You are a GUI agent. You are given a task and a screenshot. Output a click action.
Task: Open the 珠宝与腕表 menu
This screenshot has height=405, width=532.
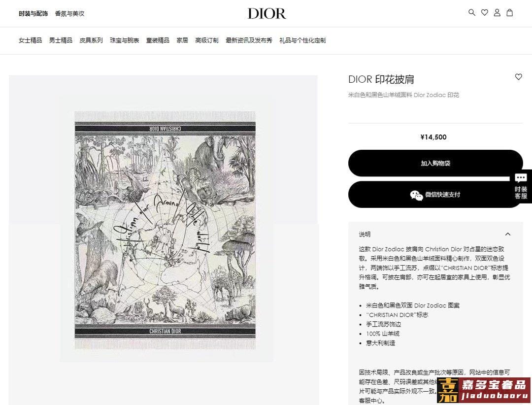tap(125, 40)
